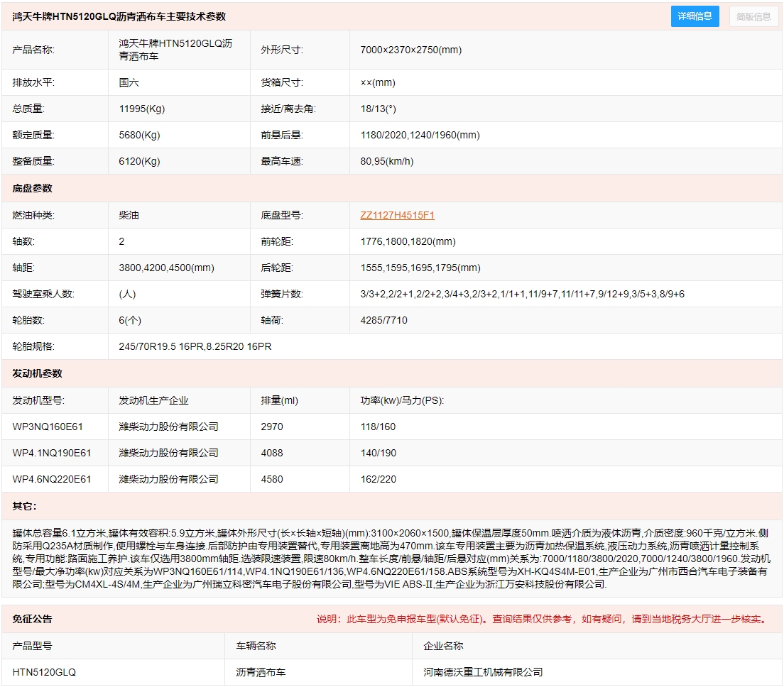Screen dimensions: 784x687
Task: Click the 企业名称 column header
Action: coord(444,646)
